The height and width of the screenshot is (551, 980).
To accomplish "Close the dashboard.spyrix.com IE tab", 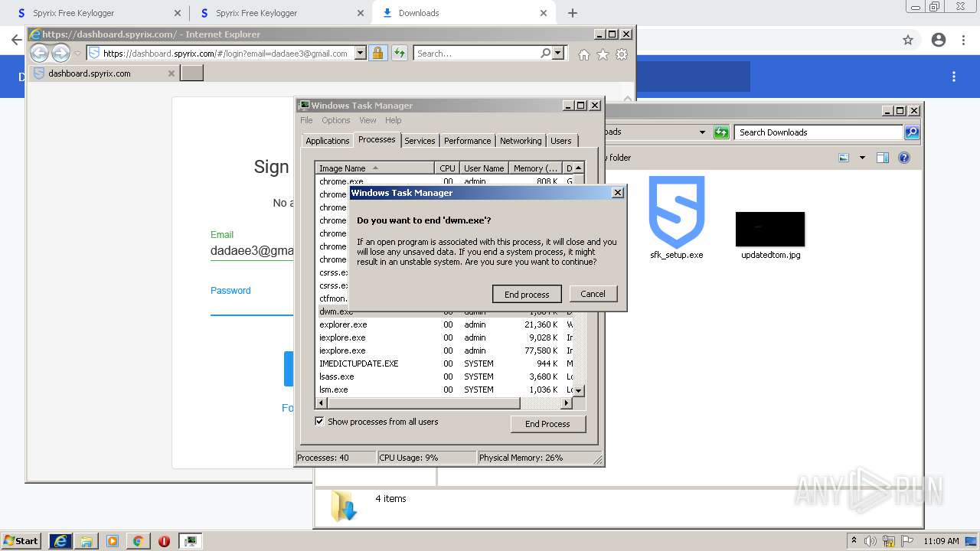I will pyautogui.click(x=171, y=73).
